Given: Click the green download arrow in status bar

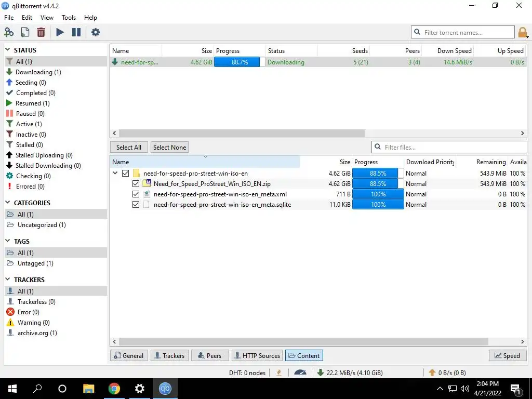Looking at the screenshot, I should pyautogui.click(x=320, y=373).
